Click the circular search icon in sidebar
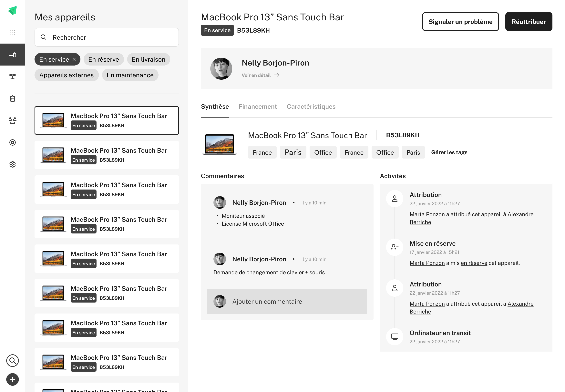This screenshot has height=392, width=565. (13, 360)
